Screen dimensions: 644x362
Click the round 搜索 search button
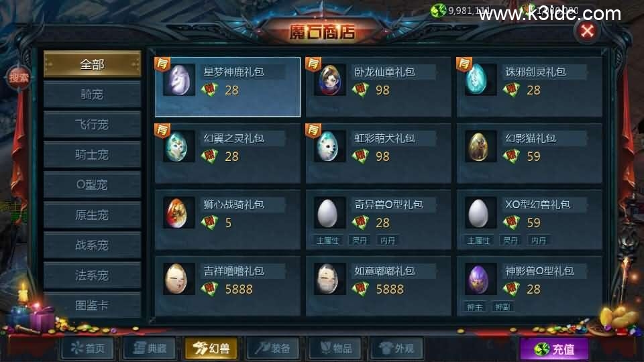click(19, 77)
